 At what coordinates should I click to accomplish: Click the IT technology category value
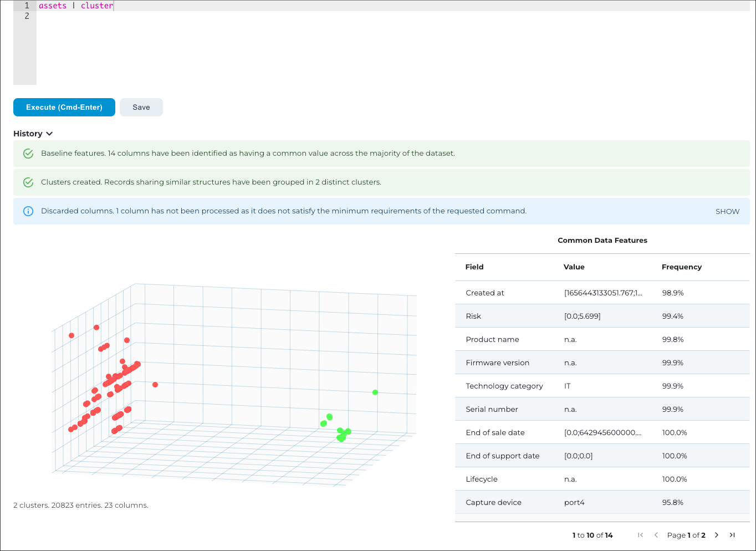(568, 386)
